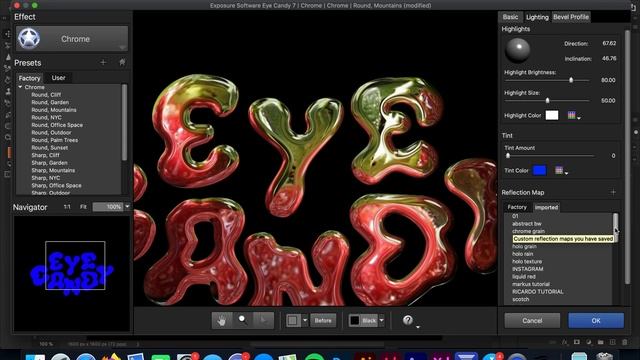
Task: Click the OK button
Action: (x=596, y=320)
